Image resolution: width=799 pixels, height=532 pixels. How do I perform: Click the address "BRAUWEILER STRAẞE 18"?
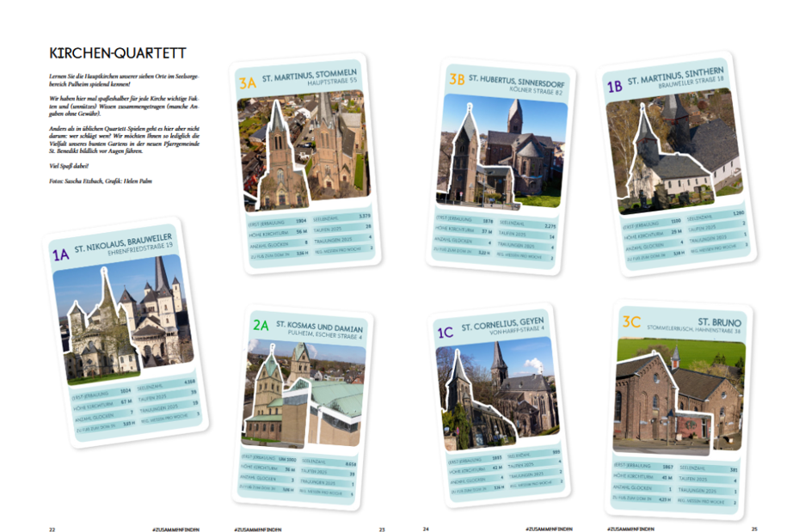(691, 83)
